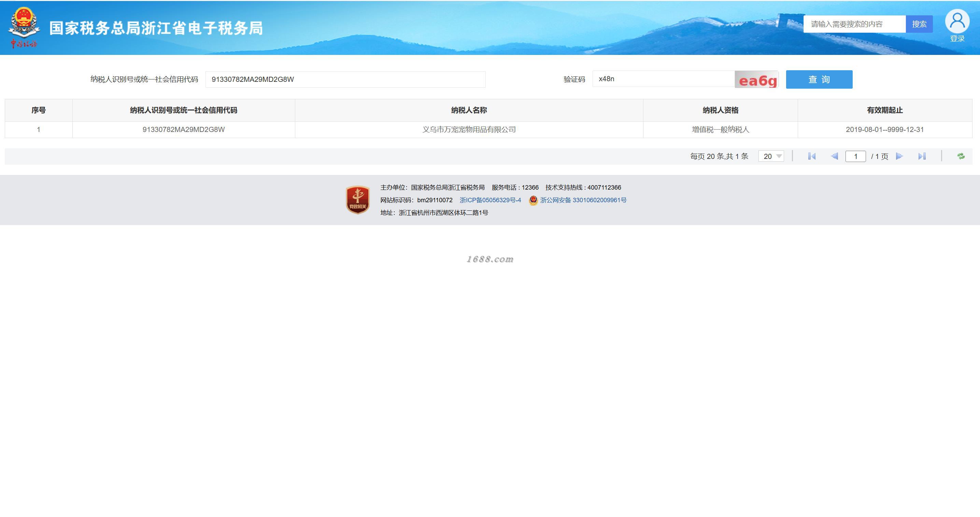
Task: Click the current page number box
Action: 855,156
